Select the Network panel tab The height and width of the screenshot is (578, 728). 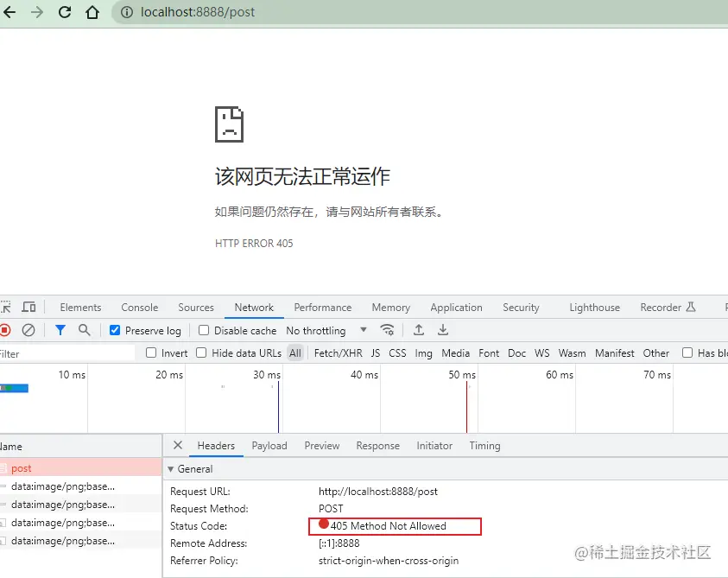coord(254,308)
